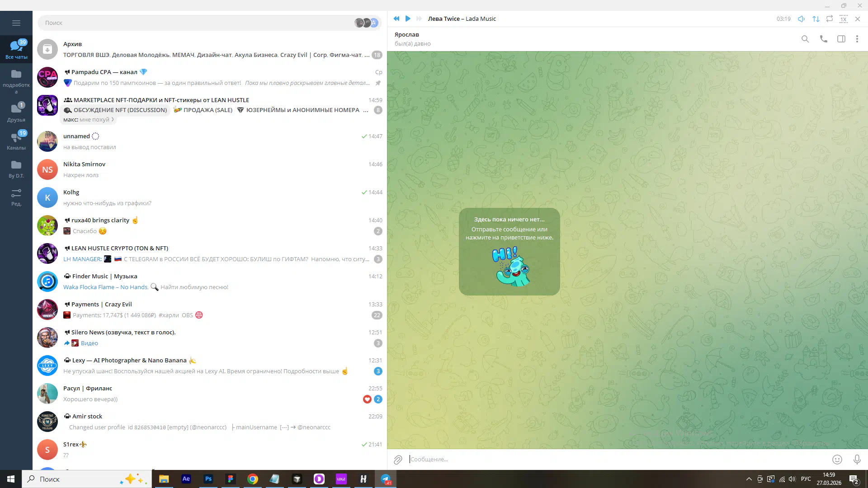Open the three-dot chat options menu
This screenshot has width=868, height=488.
[857, 39]
